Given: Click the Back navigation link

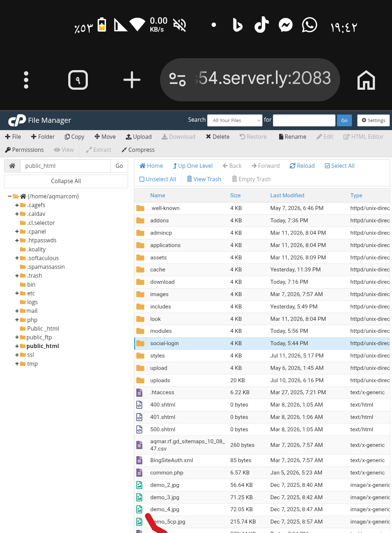Looking at the screenshot, I should pos(232,166).
